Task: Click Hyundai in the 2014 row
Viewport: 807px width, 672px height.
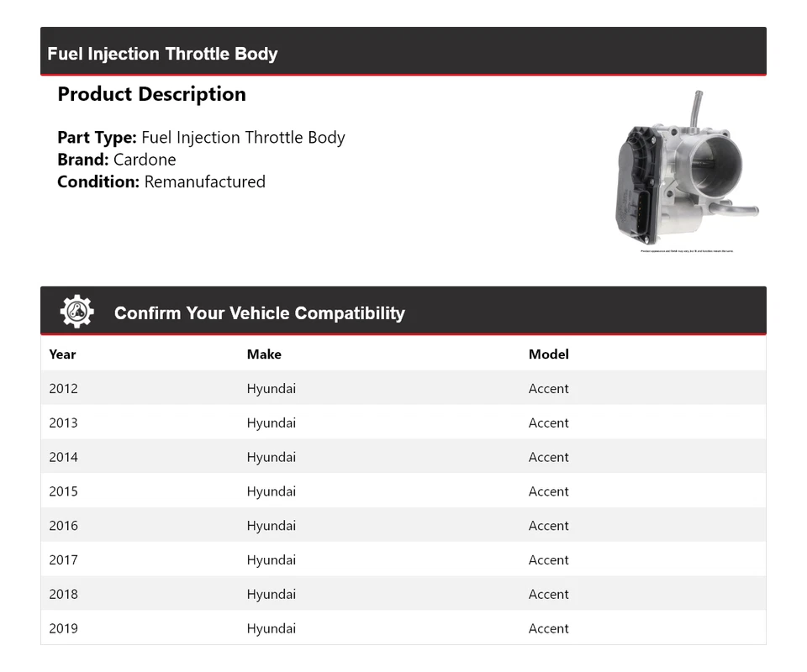Action: click(x=271, y=458)
